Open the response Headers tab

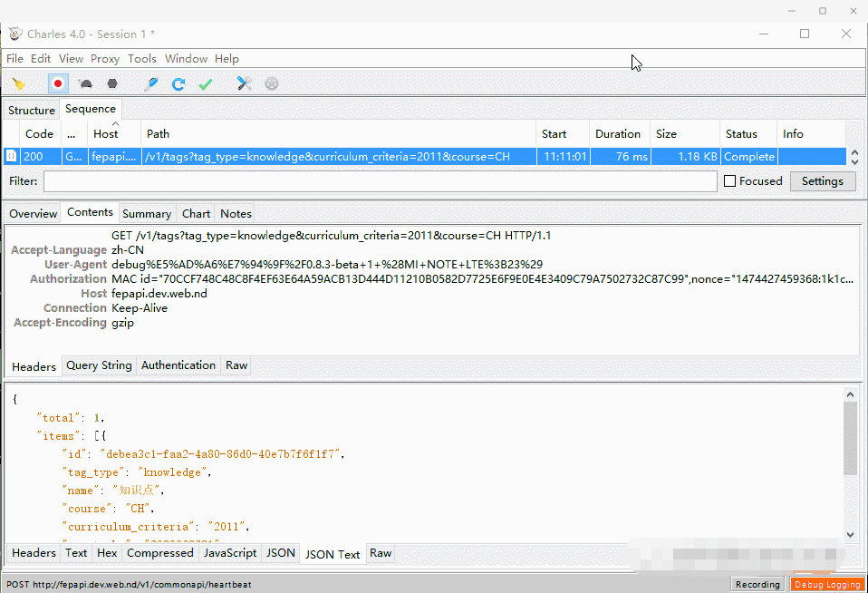[34, 553]
